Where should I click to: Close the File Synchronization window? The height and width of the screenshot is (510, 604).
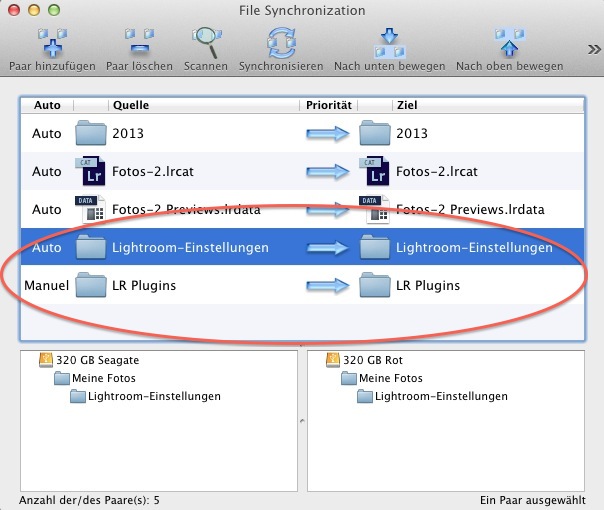point(14,10)
